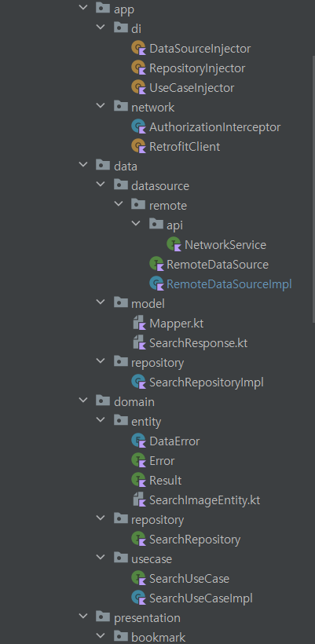Image resolution: width=315 pixels, height=644 pixels.
Task: Click the RetrofitClient object icon
Action: tap(139, 147)
